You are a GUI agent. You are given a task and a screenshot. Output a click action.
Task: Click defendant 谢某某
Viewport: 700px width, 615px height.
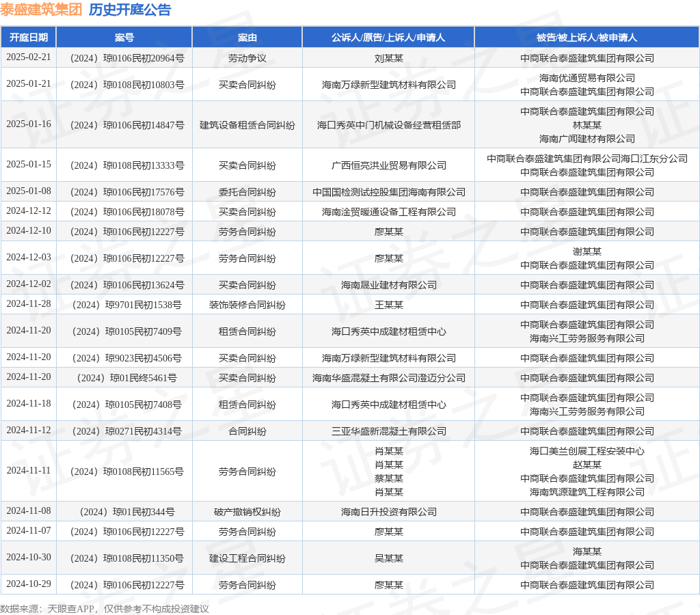587,251
